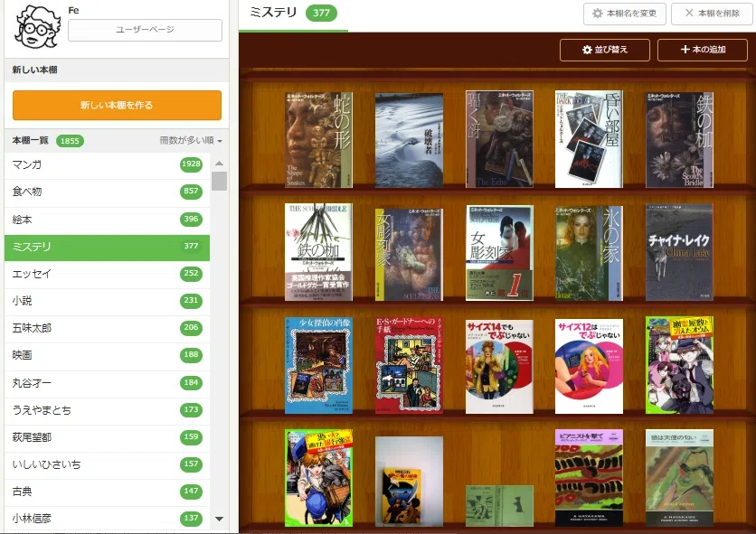Open the 狼は天使の匂い book cover

point(679,478)
